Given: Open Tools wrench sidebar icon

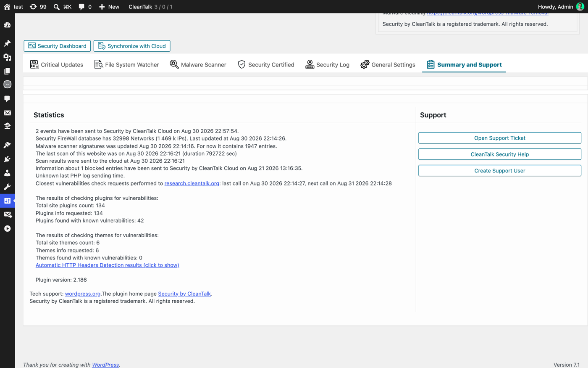Looking at the screenshot, I should coord(7,187).
